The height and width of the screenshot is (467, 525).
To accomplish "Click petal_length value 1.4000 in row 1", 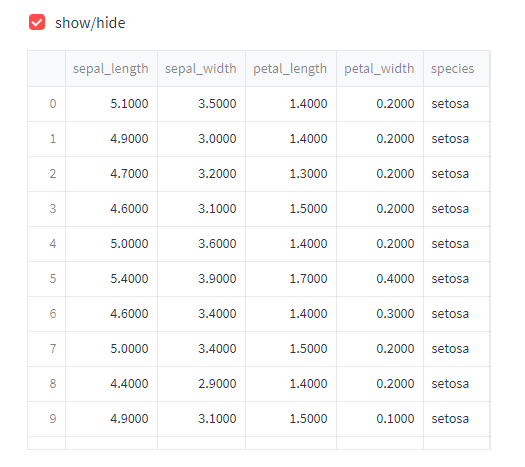I will 308,139.
